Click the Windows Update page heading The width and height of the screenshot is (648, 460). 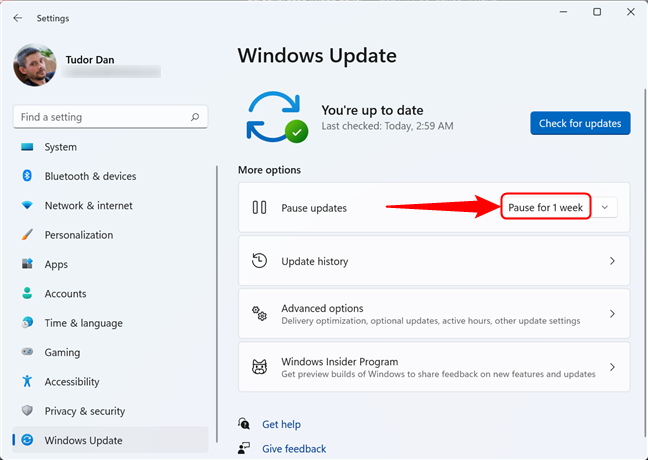317,55
